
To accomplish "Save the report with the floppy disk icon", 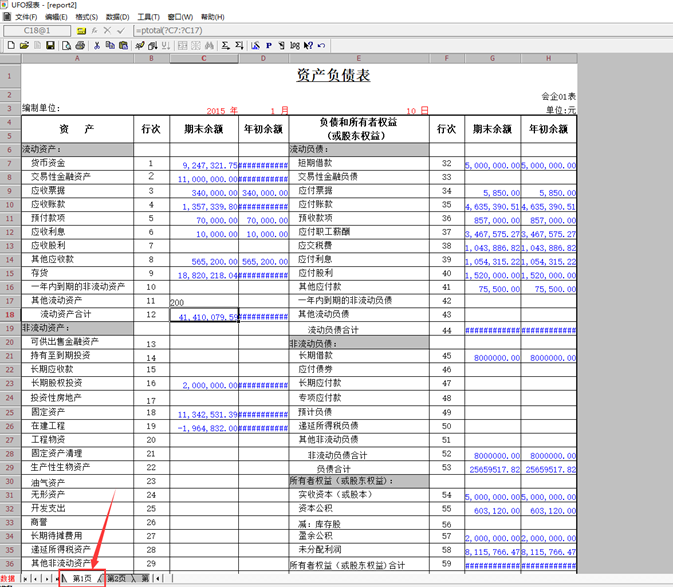I will click(50, 45).
